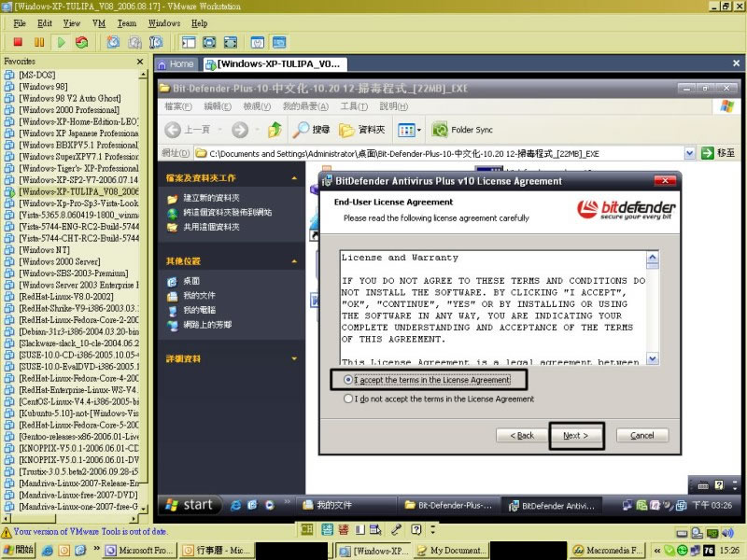
Task: Click the license text scroll down arrow
Action: click(652, 358)
